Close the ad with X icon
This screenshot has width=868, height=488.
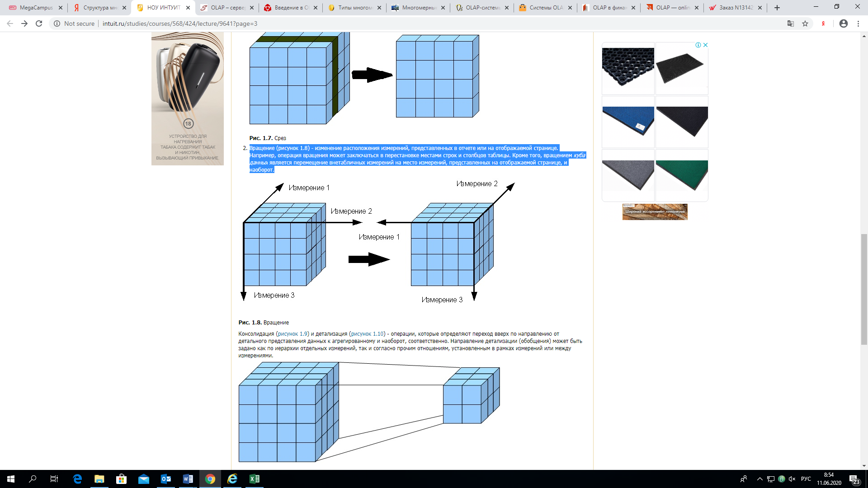coord(705,45)
